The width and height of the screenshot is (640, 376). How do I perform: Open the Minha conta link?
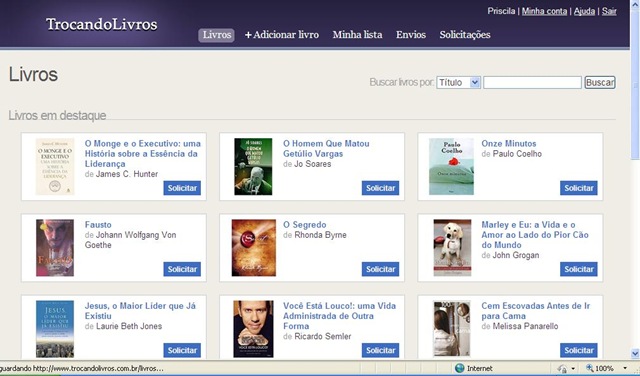[544, 11]
